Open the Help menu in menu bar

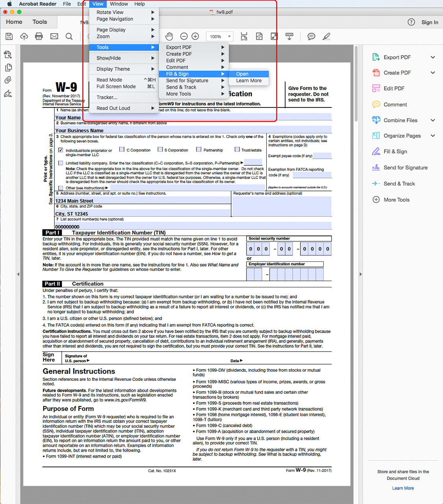139,4
